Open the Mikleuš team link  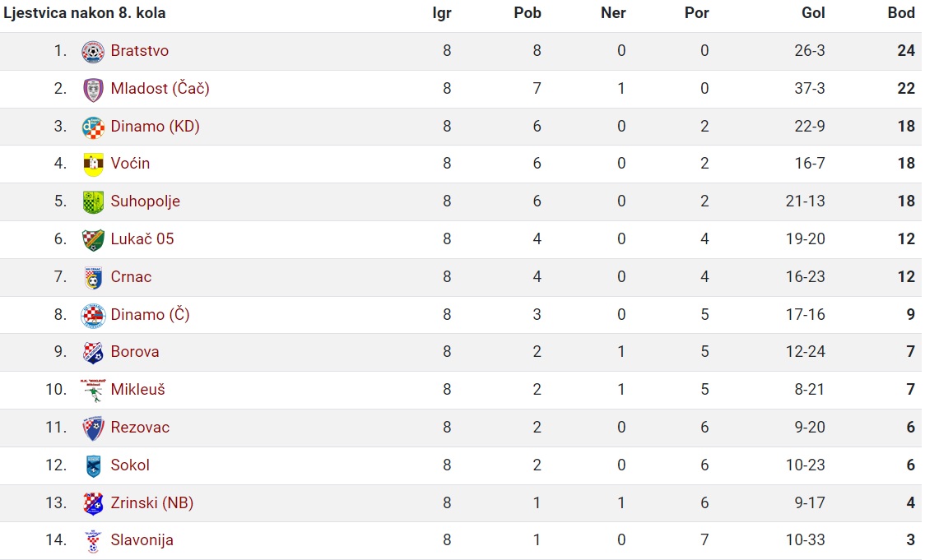point(138,390)
